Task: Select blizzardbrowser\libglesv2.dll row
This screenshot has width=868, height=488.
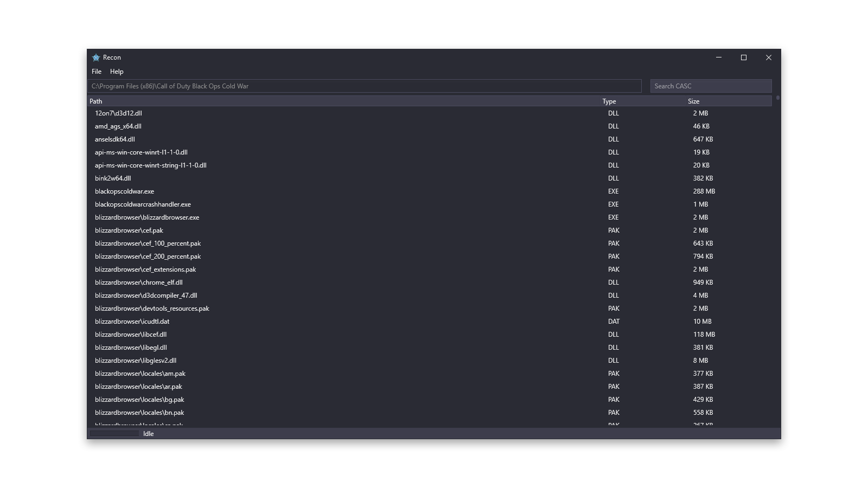Action: (430, 361)
